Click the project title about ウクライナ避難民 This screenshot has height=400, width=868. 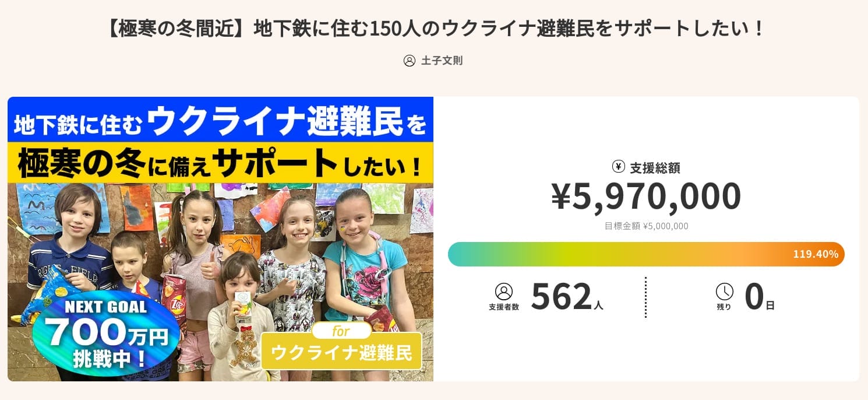click(x=434, y=29)
